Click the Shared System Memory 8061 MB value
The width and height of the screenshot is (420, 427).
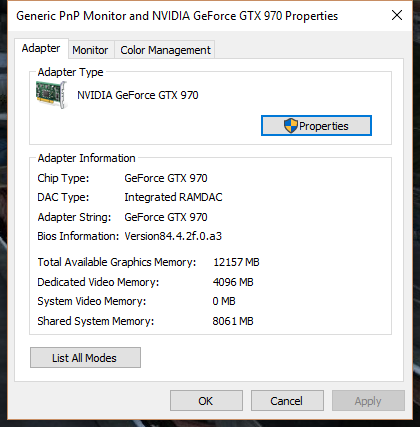(233, 321)
